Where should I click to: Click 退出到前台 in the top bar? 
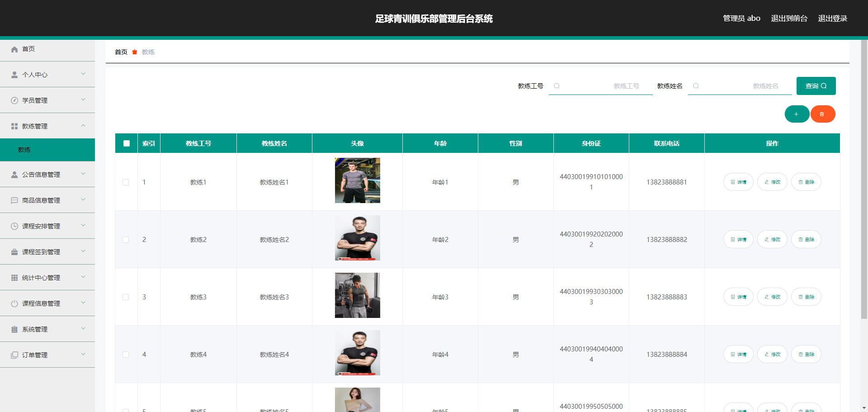click(789, 19)
